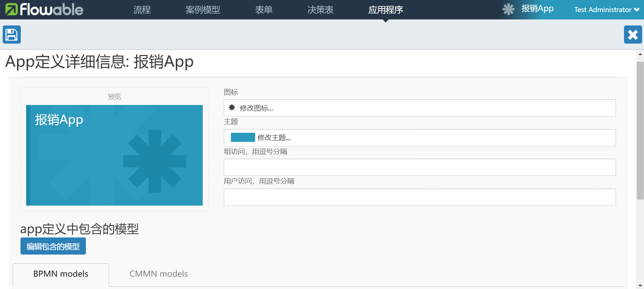Select the BPMN models tab
The image size is (644, 289).
pyautogui.click(x=61, y=274)
